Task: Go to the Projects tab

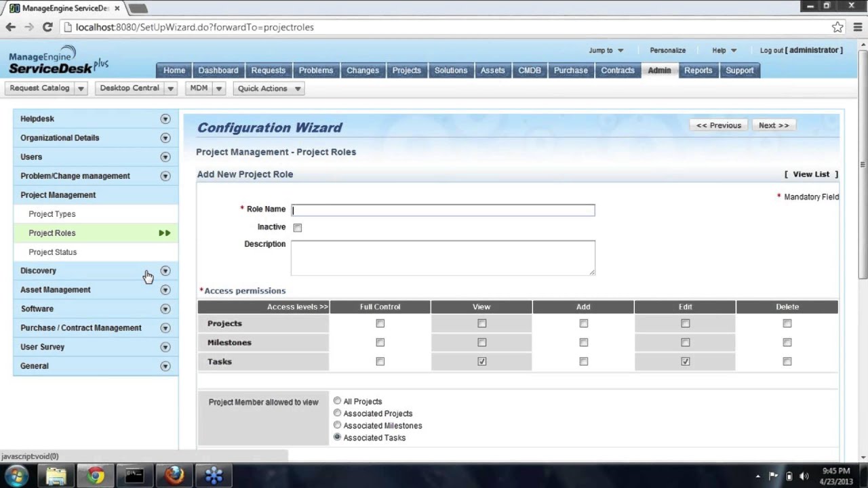Action: [x=407, y=70]
